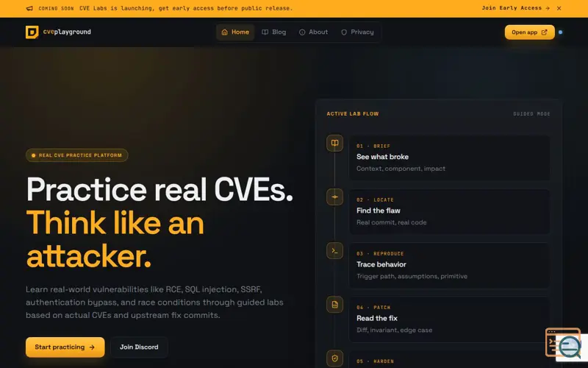Screen dimensions: 588x368
Task: Click the '01 · BRIEF' step label
Action: [x=373, y=146]
